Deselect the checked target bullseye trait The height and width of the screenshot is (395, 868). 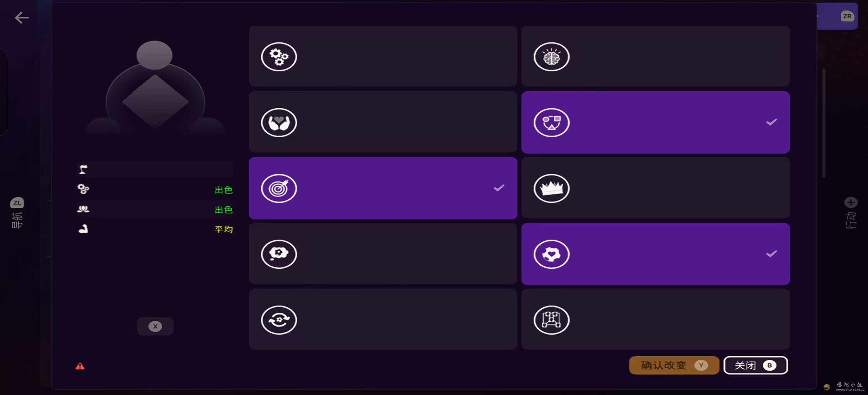pos(383,188)
